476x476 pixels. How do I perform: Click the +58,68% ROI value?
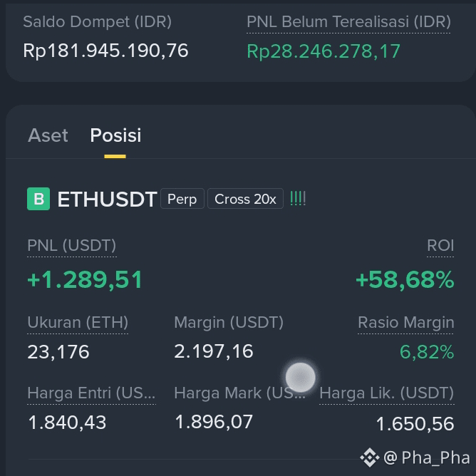pos(405,279)
